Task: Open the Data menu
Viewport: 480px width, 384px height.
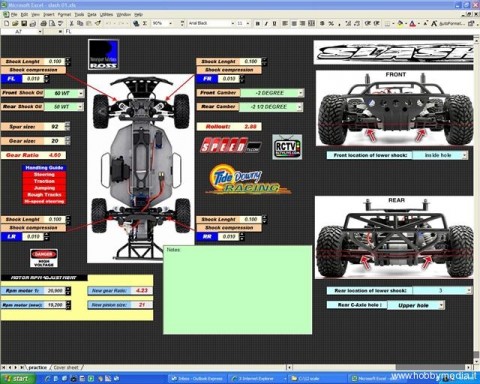Action: click(92, 15)
